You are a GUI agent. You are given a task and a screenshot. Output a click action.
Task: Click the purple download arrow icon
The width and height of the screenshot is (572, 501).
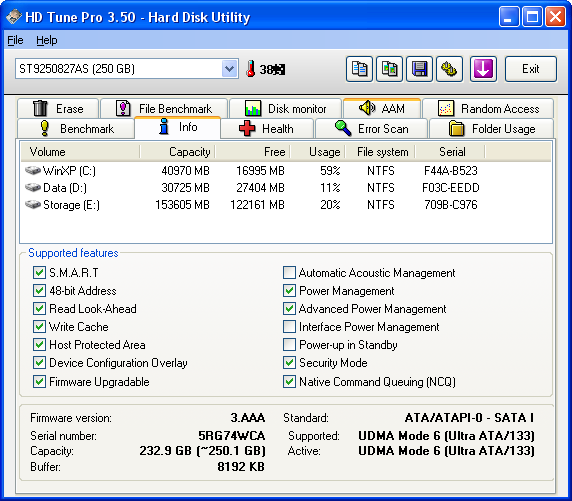pos(483,69)
